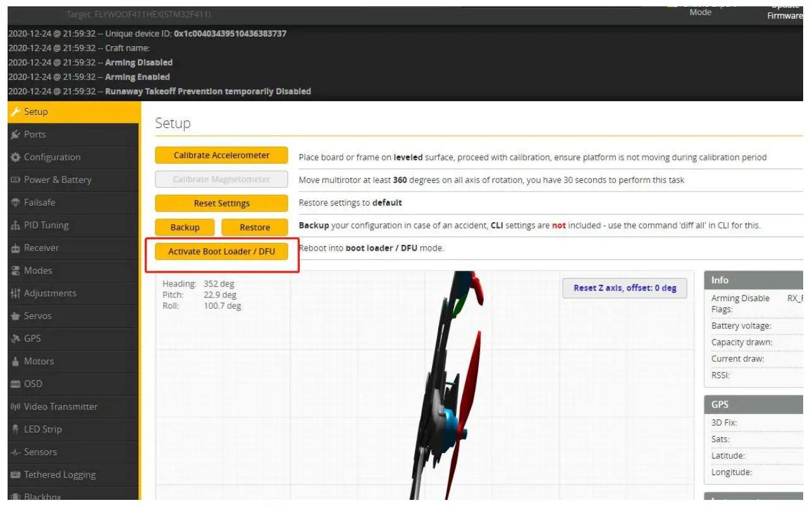Click the 'Reboot into boot loader / DFU mode' text
The image size is (812, 510).
click(x=372, y=248)
